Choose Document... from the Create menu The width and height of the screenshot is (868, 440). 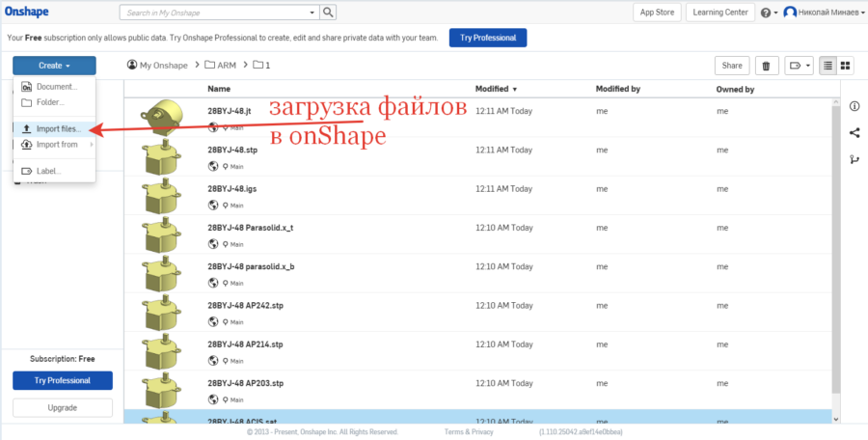54,87
